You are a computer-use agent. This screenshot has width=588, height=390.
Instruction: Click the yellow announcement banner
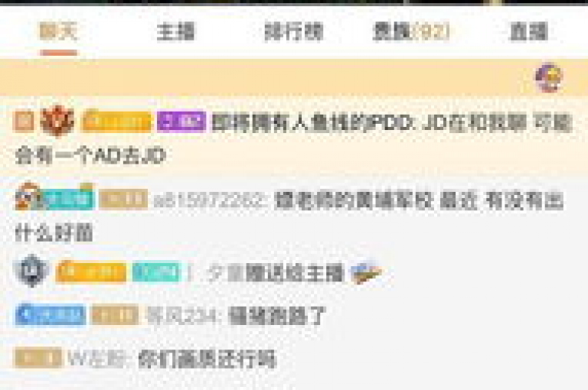pos(294,77)
